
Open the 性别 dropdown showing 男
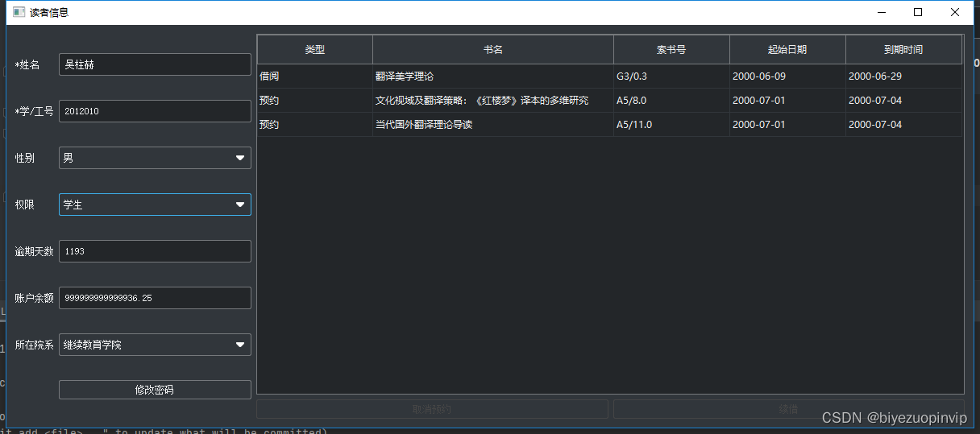155,158
